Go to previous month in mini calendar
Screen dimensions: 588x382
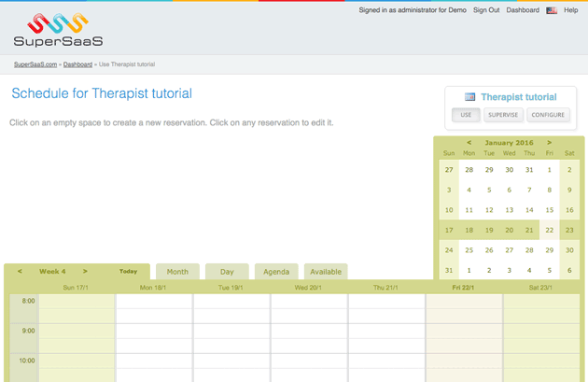click(469, 143)
